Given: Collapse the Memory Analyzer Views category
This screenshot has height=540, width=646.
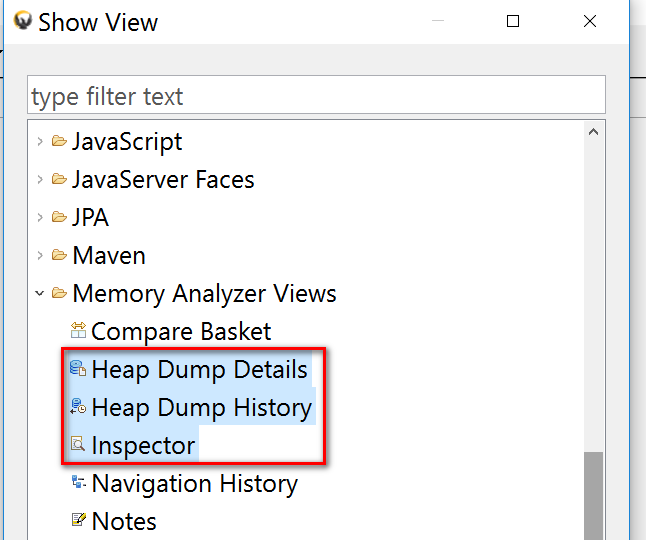Looking at the screenshot, I should (40, 293).
